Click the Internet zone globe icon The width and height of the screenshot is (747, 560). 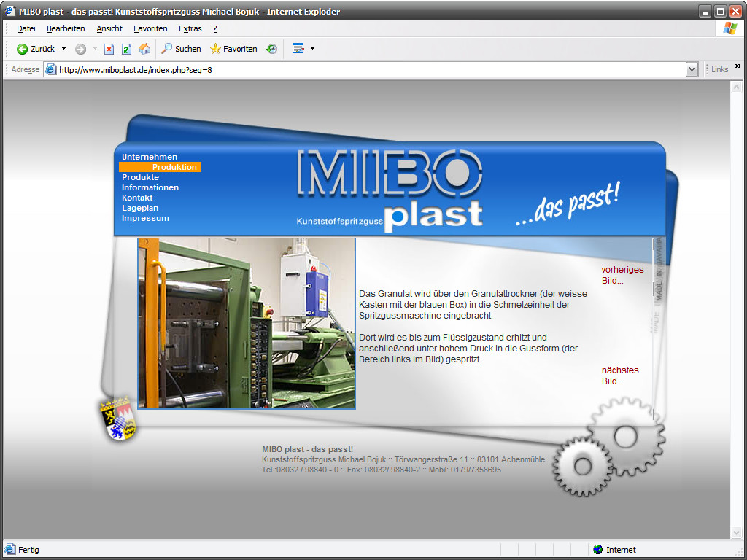tap(598, 550)
